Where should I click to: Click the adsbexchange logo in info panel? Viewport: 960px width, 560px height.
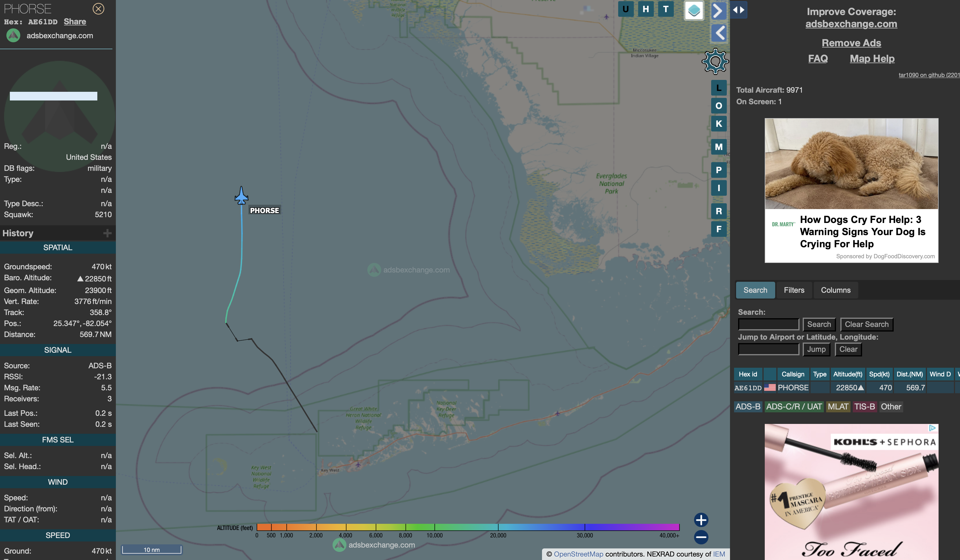coord(13,35)
